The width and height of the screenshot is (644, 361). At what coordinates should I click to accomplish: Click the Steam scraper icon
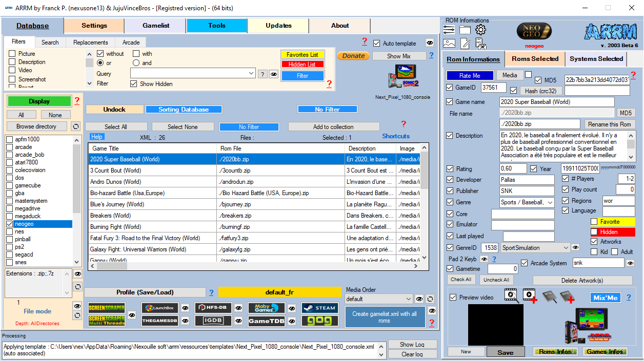point(319,308)
